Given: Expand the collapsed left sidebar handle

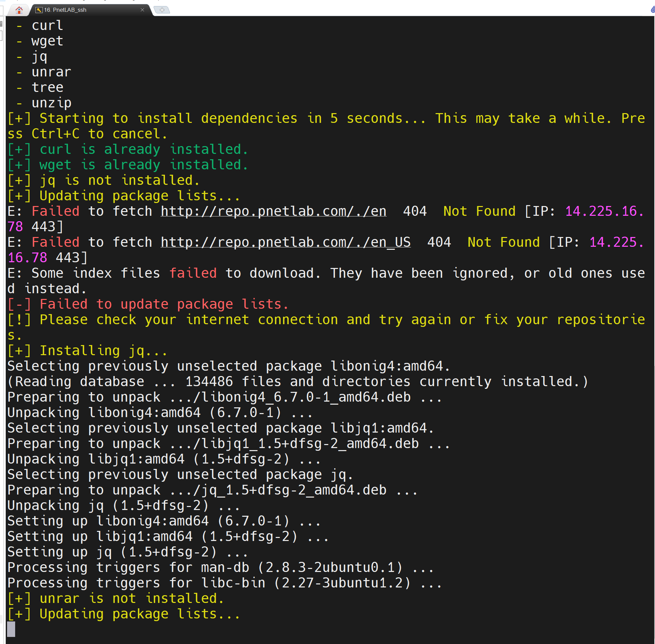Looking at the screenshot, I should tap(1, 24).
